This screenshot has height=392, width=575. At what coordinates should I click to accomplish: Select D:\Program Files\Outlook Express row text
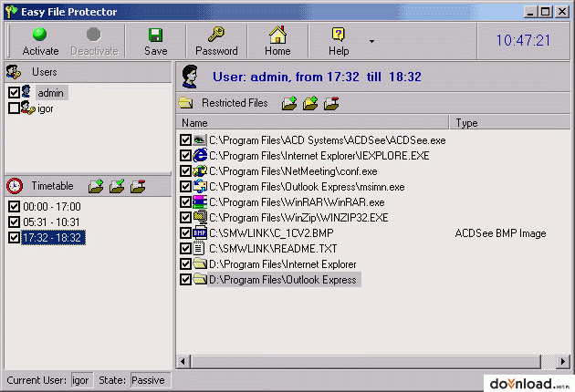(x=284, y=280)
